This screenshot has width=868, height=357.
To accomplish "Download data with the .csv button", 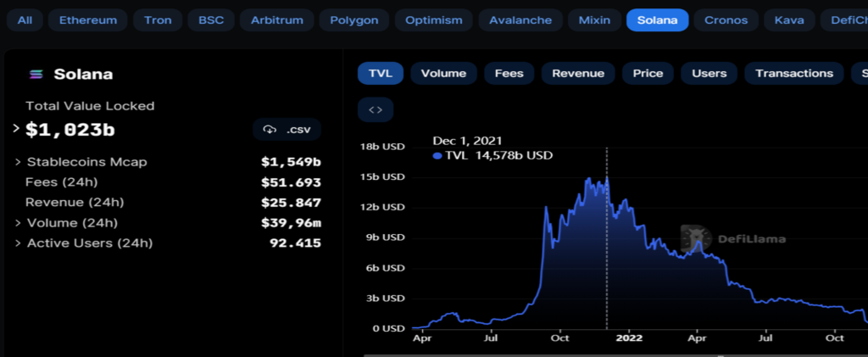I will coord(287,130).
